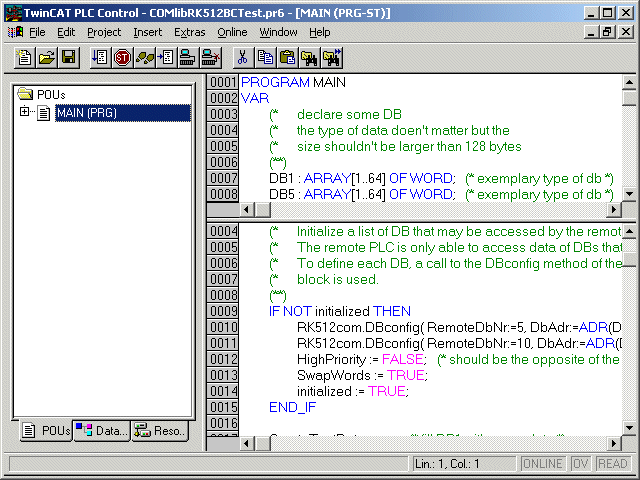This screenshot has height=480, width=640.
Task: Click code pane scroll down arrow
Action: point(629,428)
